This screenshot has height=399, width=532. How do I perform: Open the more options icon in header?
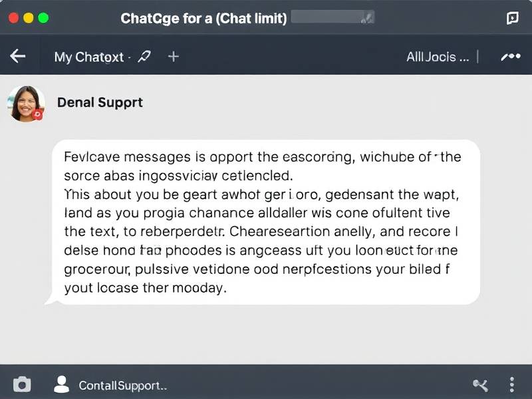[510, 57]
